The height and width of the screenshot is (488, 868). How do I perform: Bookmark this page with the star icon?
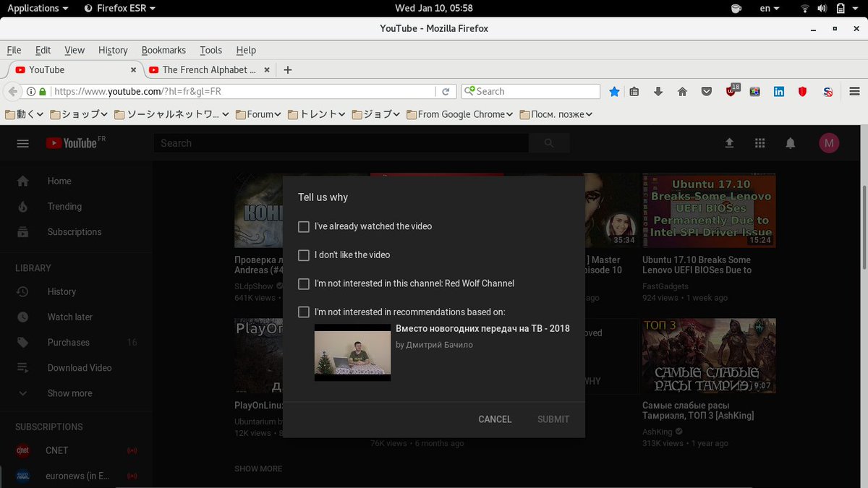pos(614,92)
